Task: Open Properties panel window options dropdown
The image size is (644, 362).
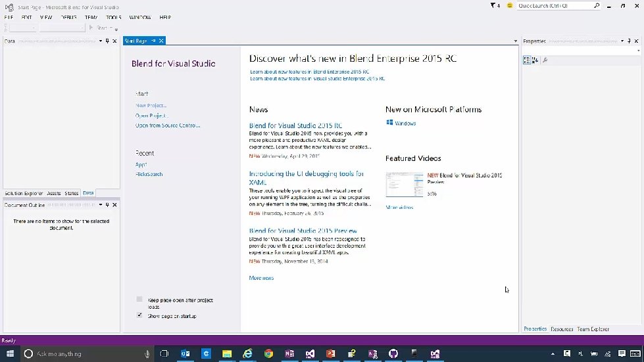Action: click(622, 41)
